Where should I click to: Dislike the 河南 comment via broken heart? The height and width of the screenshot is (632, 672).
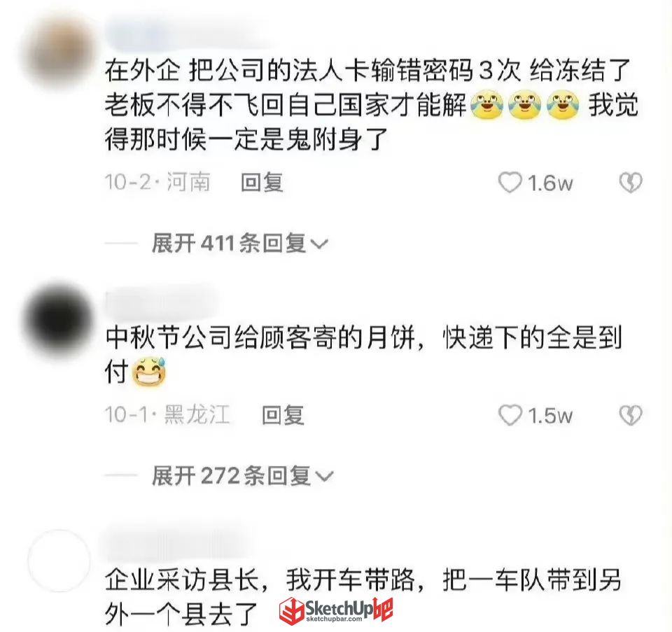631,183
